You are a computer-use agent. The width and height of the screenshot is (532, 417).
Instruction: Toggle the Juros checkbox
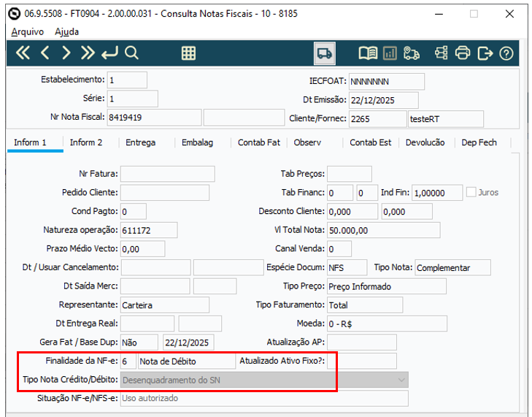(471, 192)
